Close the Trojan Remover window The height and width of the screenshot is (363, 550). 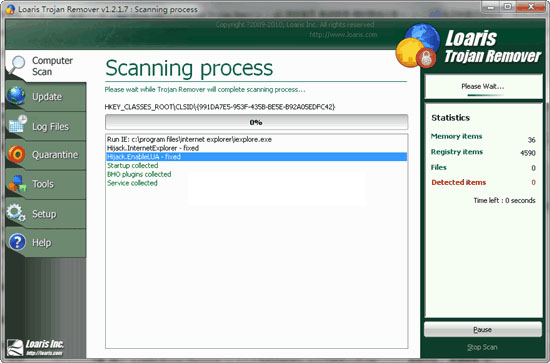click(x=531, y=7)
